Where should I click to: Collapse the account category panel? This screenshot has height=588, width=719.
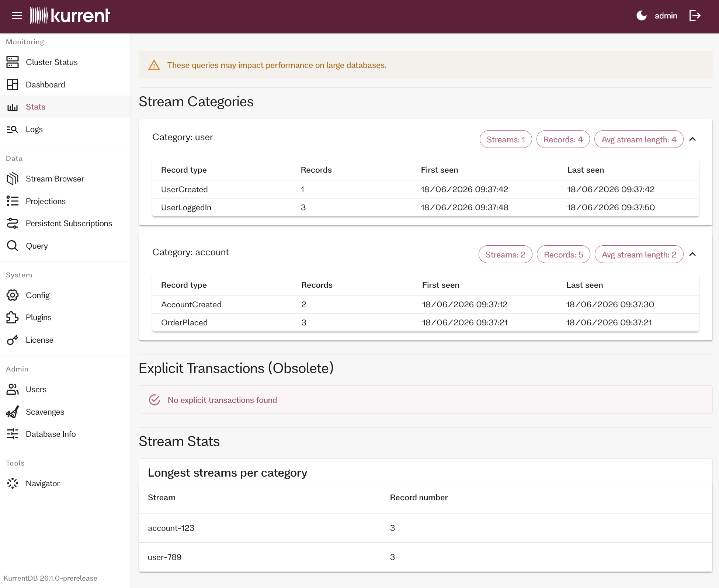[x=692, y=254]
